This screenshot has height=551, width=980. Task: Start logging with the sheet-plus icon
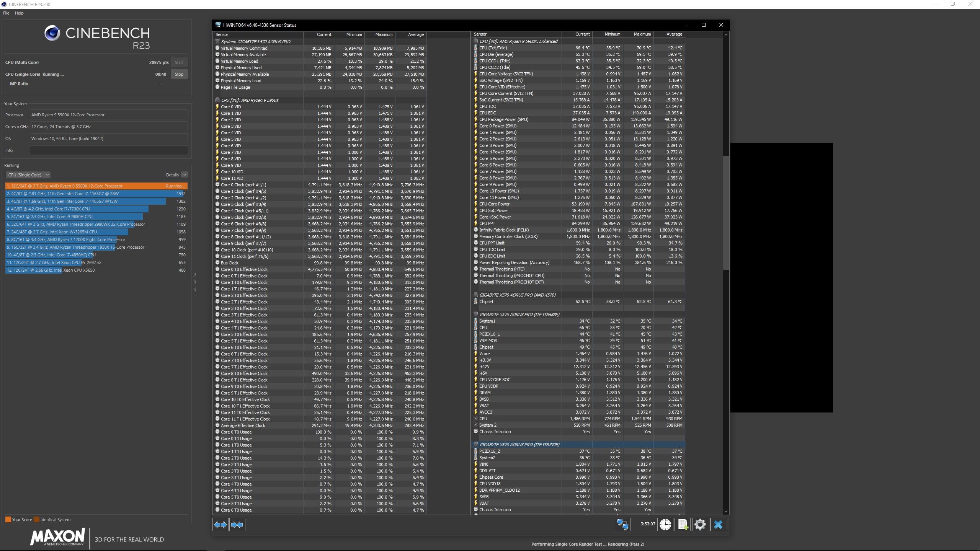click(x=683, y=525)
